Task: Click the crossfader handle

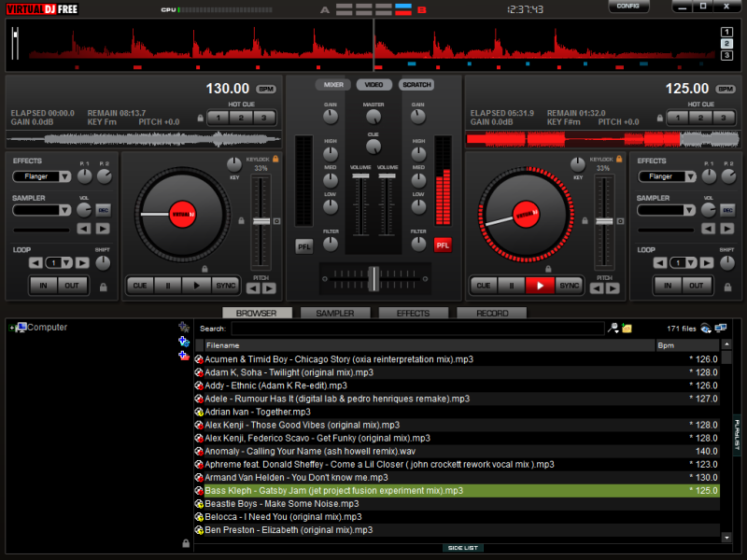Action: point(374,278)
